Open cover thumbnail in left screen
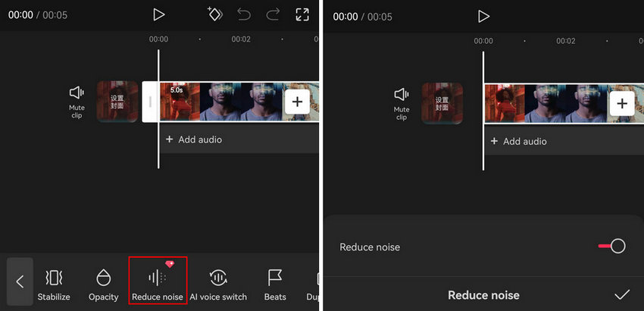This screenshot has width=644, height=311. click(x=117, y=102)
